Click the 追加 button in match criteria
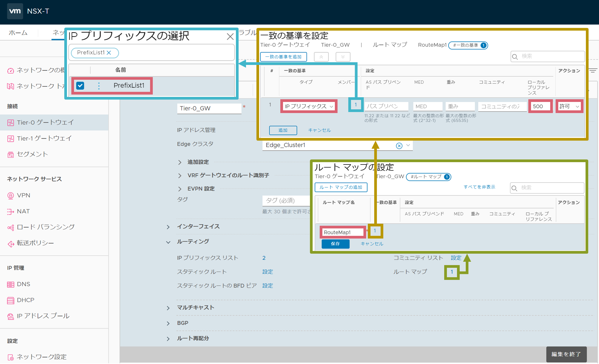This screenshot has height=364, width=599. click(x=283, y=130)
